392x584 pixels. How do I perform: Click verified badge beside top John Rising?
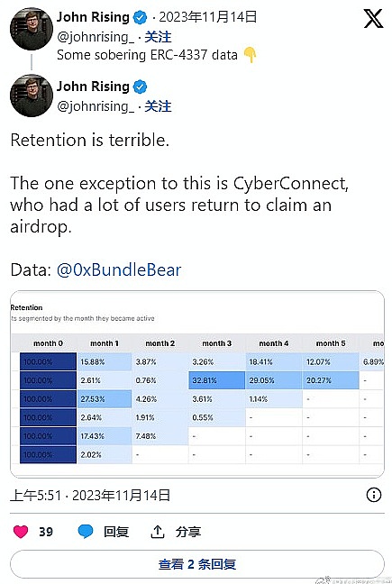pos(140,17)
